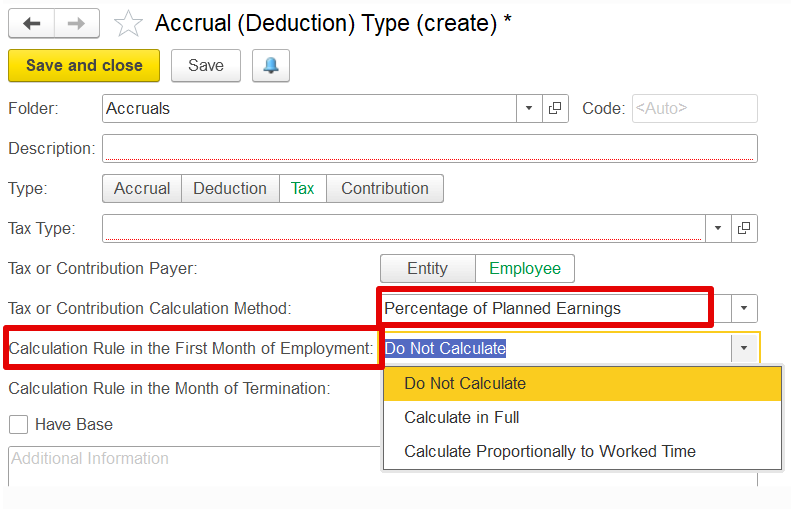
Task: Click the Save and close button
Action: (x=84, y=66)
